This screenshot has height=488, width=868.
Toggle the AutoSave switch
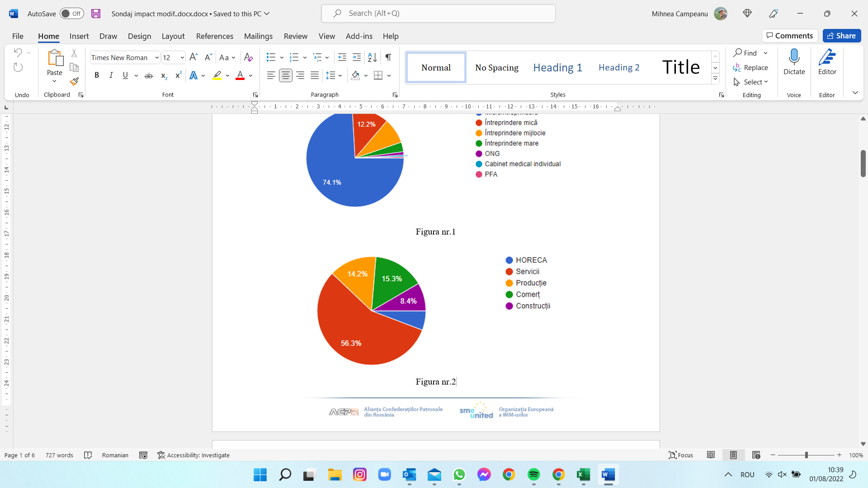point(72,14)
